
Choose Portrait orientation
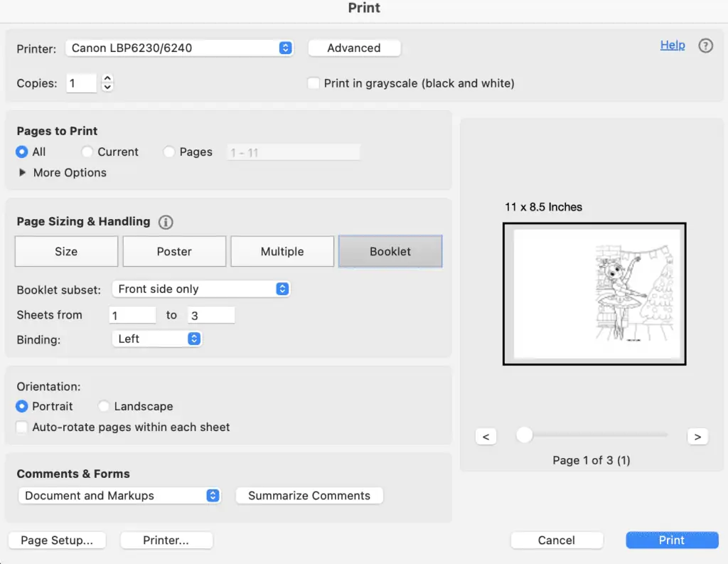(22, 406)
